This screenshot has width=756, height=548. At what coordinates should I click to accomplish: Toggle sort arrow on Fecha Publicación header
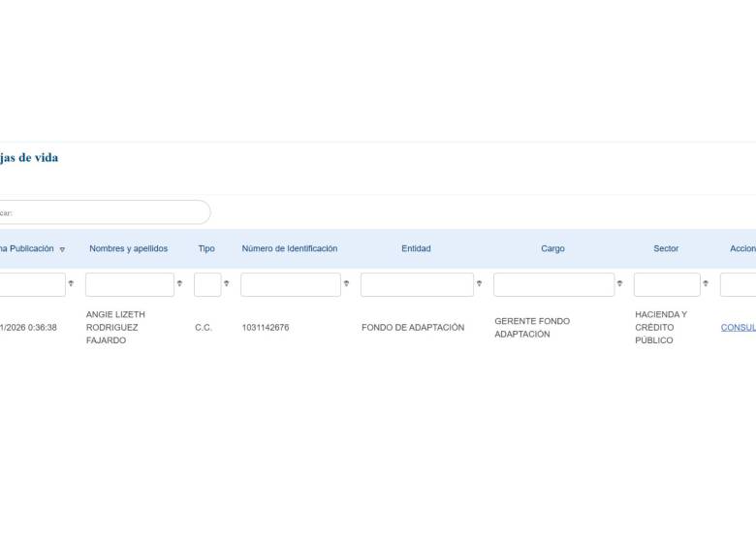(x=62, y=249)
